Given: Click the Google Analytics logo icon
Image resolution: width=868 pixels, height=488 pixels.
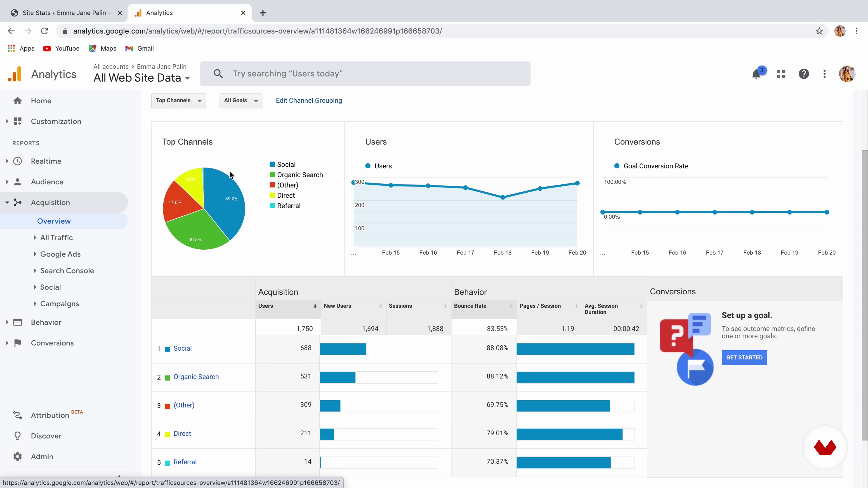Looking at the screenshot, I should 15,74.
